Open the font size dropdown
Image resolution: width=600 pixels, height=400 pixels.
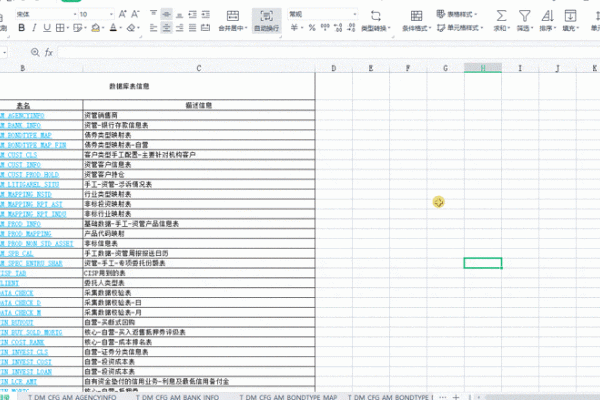click(x=111, y=14)
